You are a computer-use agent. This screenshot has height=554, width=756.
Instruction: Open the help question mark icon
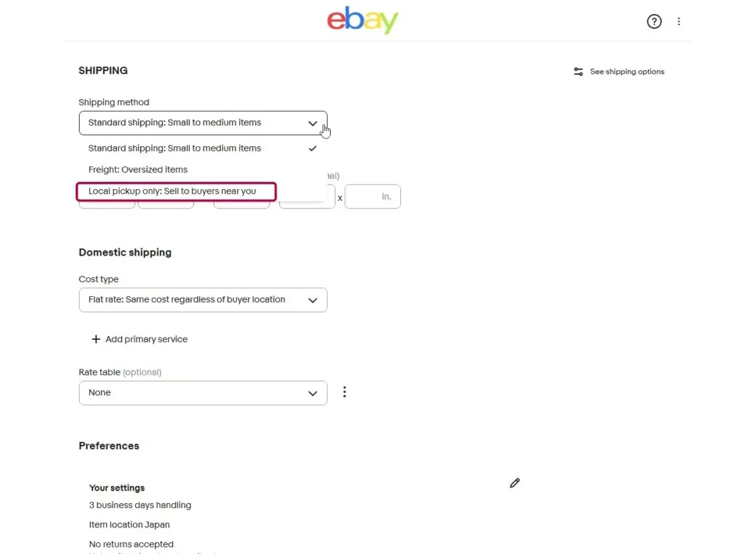click(x=654, y=21)
